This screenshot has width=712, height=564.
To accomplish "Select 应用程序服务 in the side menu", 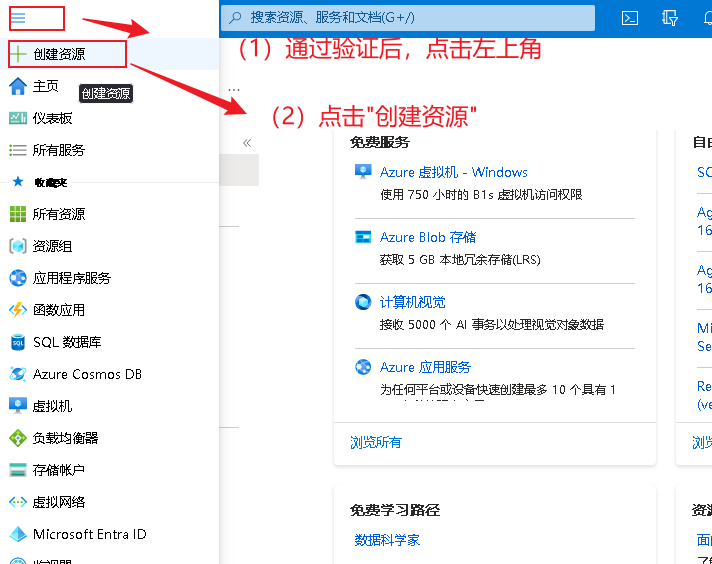I will [x=72, y=278].
